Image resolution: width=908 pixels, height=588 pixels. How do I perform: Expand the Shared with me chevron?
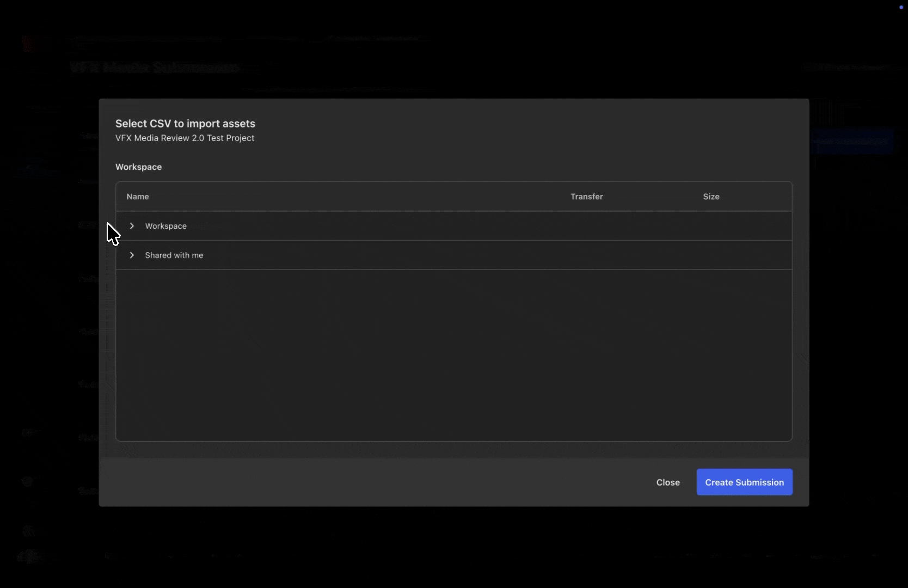click(132, 255)
